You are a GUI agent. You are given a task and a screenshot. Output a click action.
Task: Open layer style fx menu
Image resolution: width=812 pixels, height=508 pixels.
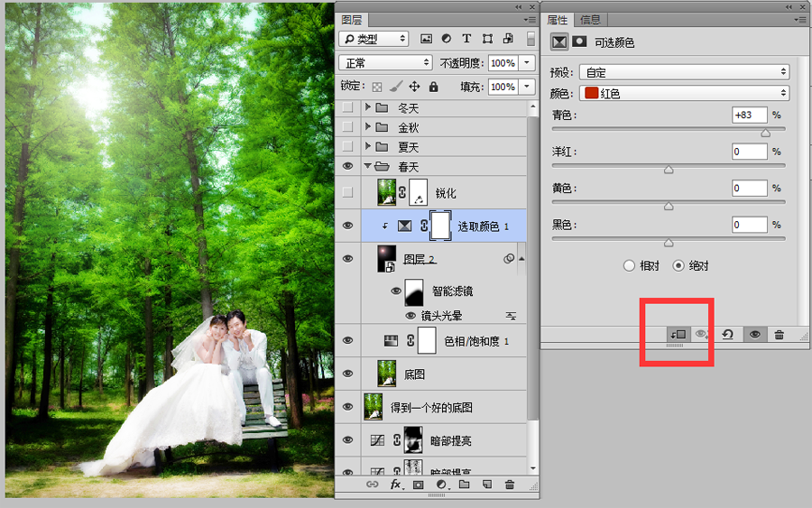tap(395, 485)
